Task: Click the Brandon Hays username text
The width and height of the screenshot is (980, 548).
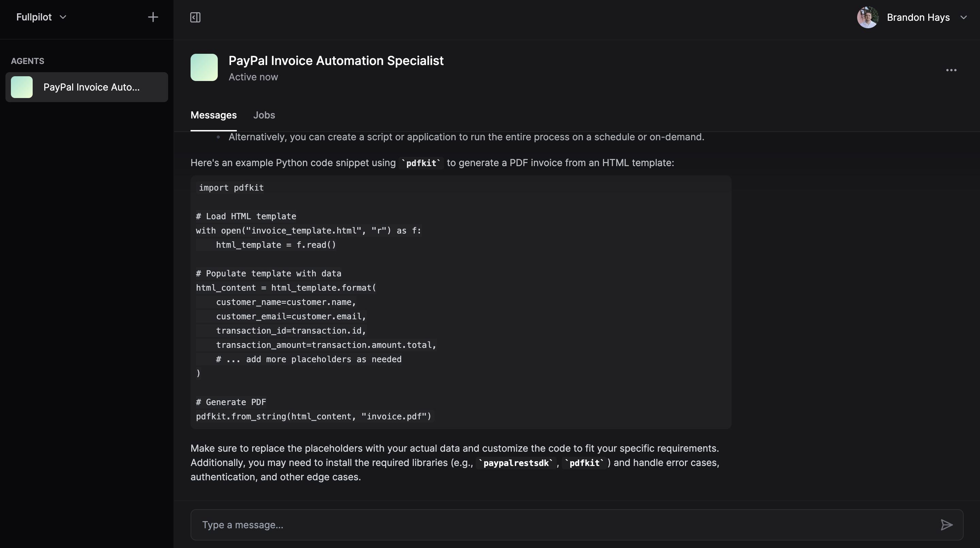Action: coord(918,17)
